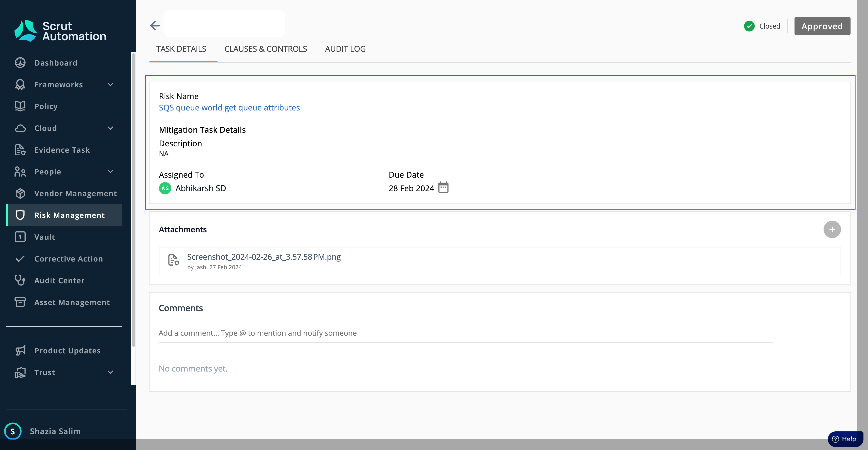This screenshot has height=450, width=868.
Task: Click the Vendor Management cube icon
Action: (x=20, y=193)
